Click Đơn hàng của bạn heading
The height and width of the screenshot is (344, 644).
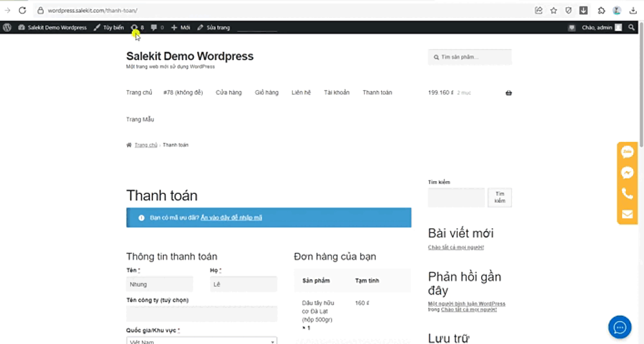point(335,256)
